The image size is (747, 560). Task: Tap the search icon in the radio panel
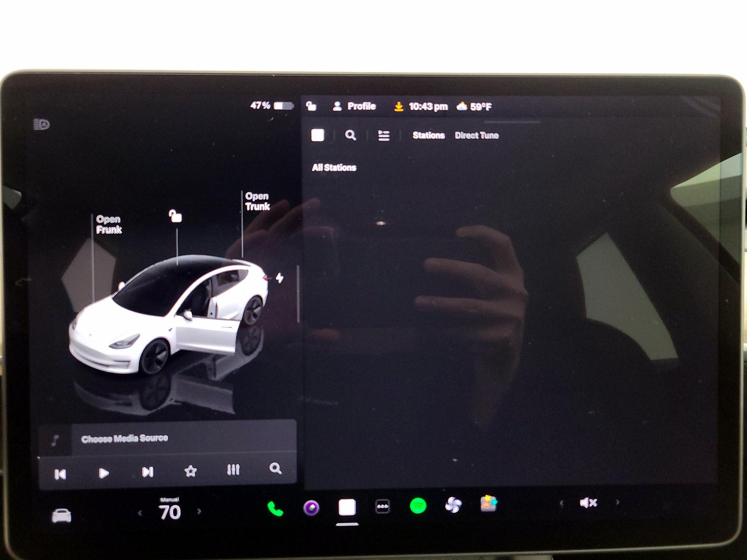tap(351, 136)
